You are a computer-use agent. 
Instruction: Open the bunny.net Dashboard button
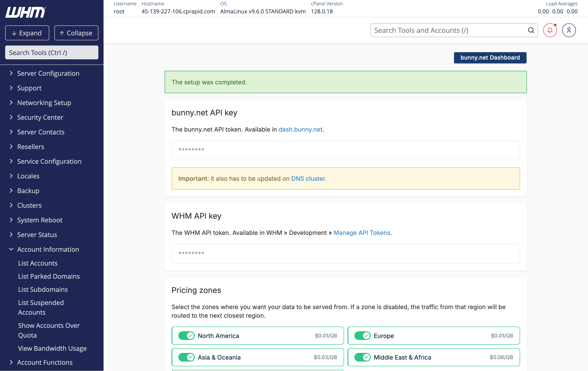click(490, 58)
